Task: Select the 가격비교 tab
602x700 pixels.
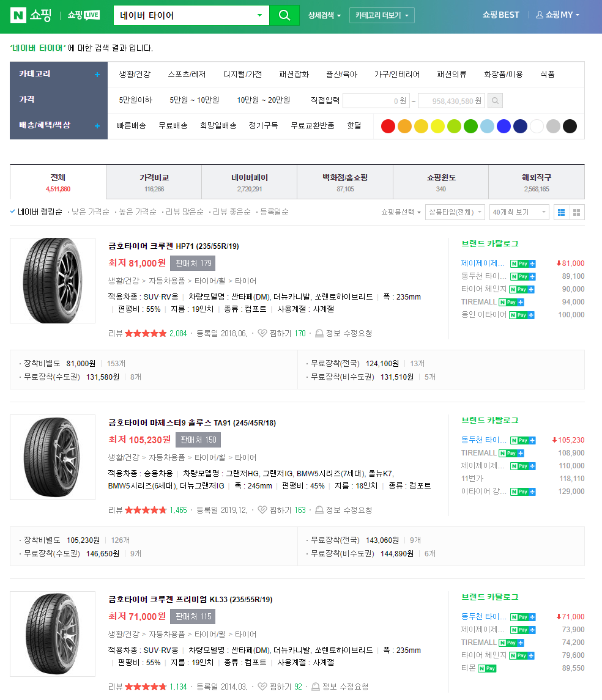Action: [154, 183]
